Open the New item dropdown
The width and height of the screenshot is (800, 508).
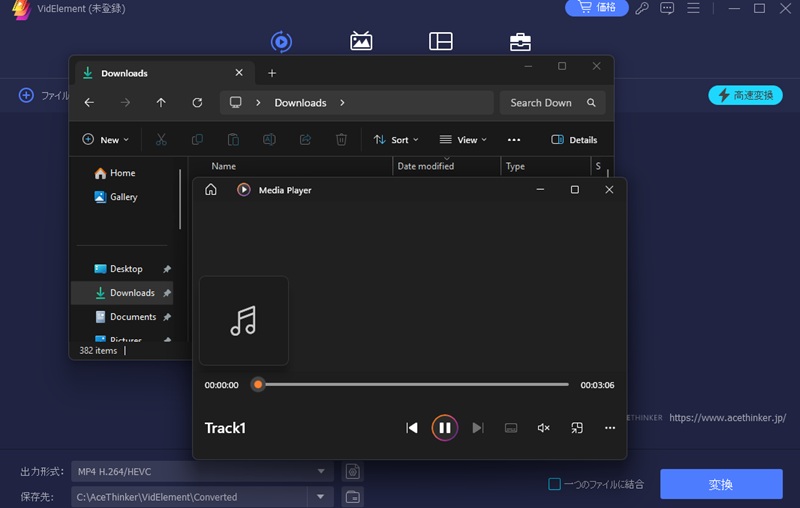[x=105, y=140]
